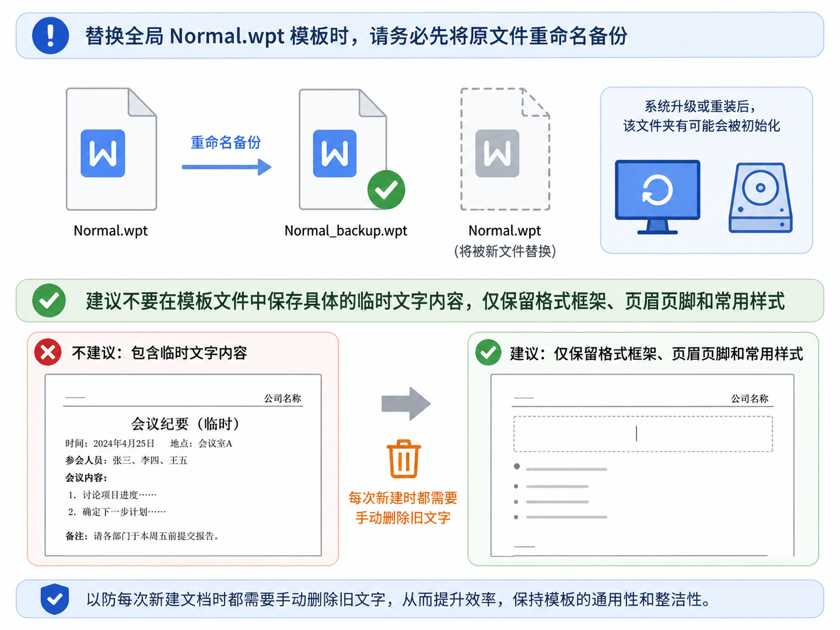Click the gray right arrow between panels

tap(406, 403)
